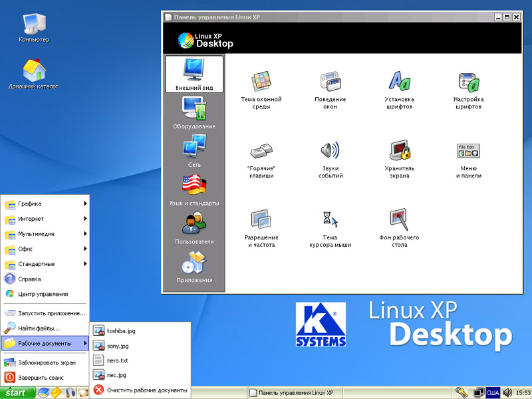532x399 pixels.
Task: Open Центр управления from the start menu
Action: [45, 294]
